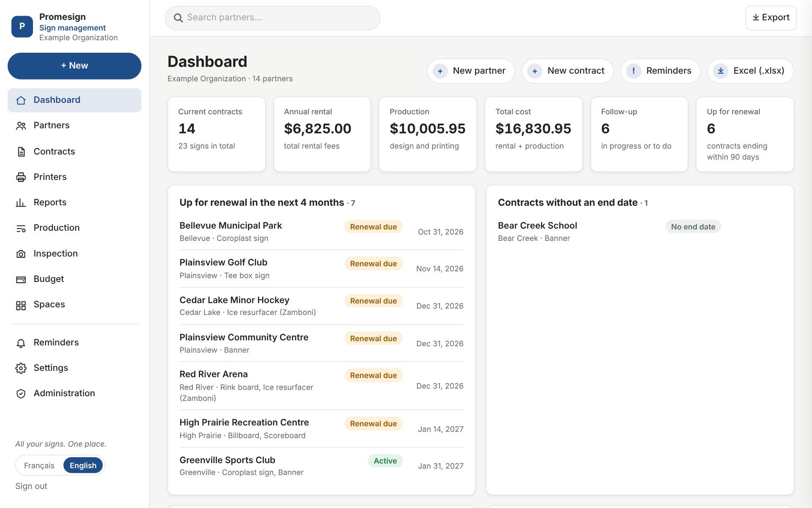Create a New contract
Viewport: 812px width, 508px height.
(568, 71)
